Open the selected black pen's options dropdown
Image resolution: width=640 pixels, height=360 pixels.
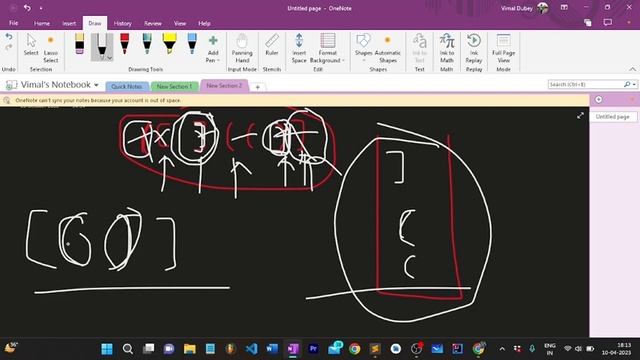click(x=109, y=58)
